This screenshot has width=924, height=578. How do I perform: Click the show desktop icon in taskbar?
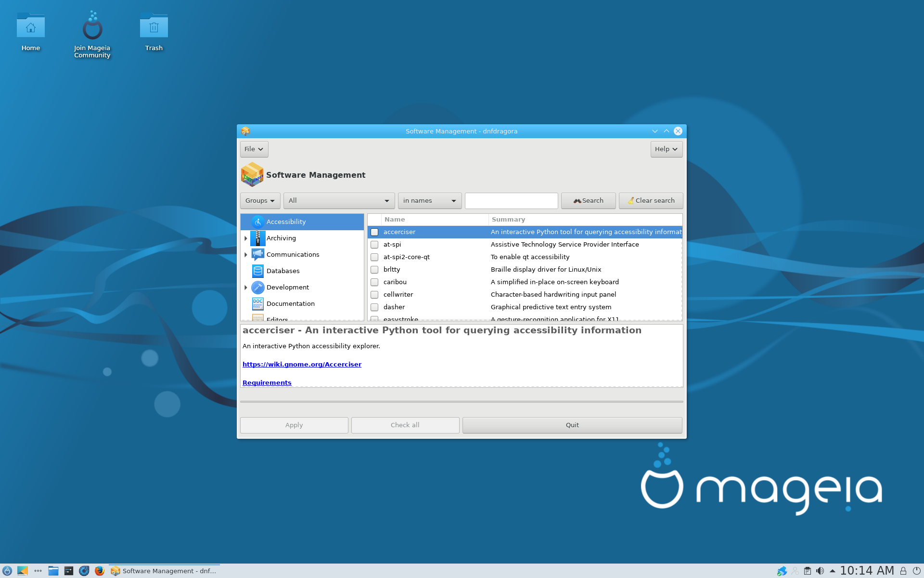[23, 571]
